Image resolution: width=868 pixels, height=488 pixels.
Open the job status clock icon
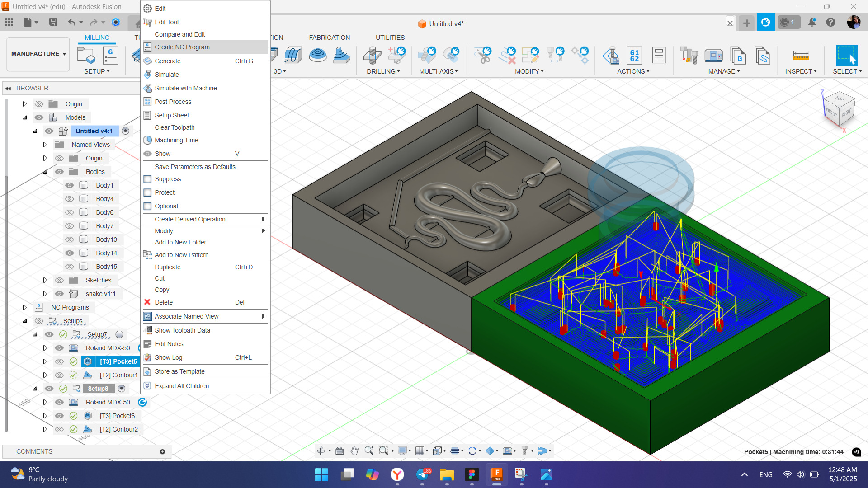(x=788, y=22)
